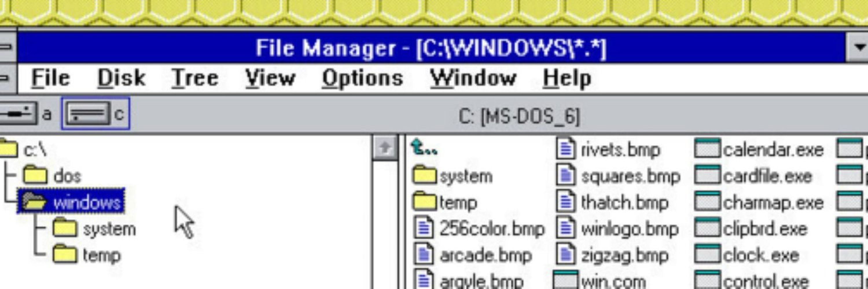Select thatch.bmp file icon
Image resolution: width=868 pixels, height=289 pixels.
566,201
